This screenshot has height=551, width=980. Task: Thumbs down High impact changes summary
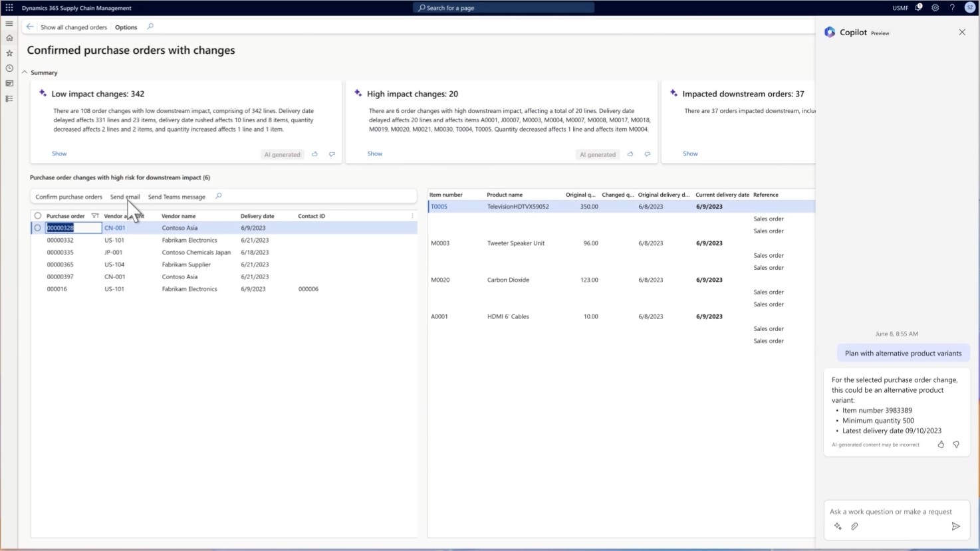pos(648,154)
